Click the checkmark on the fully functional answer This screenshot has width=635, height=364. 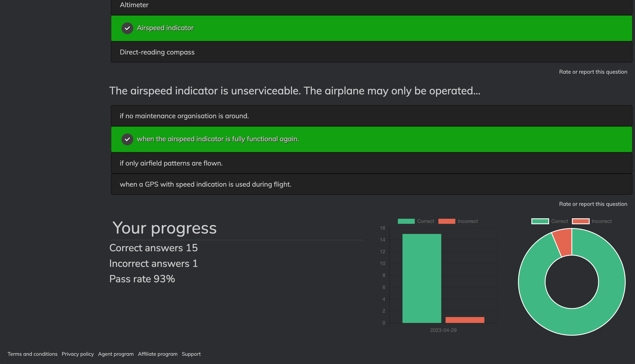click(x=127, y=139)
